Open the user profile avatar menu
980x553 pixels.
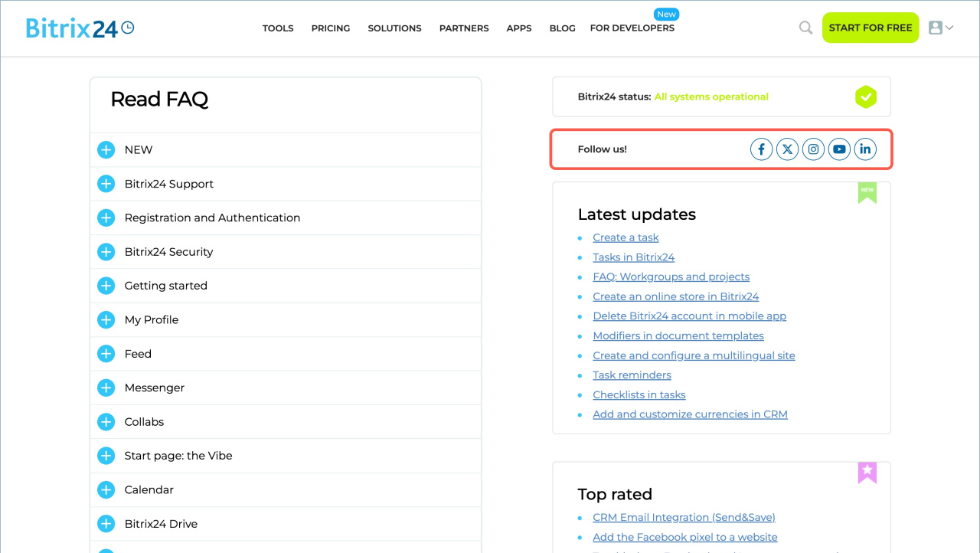click(x=940, y=28)
